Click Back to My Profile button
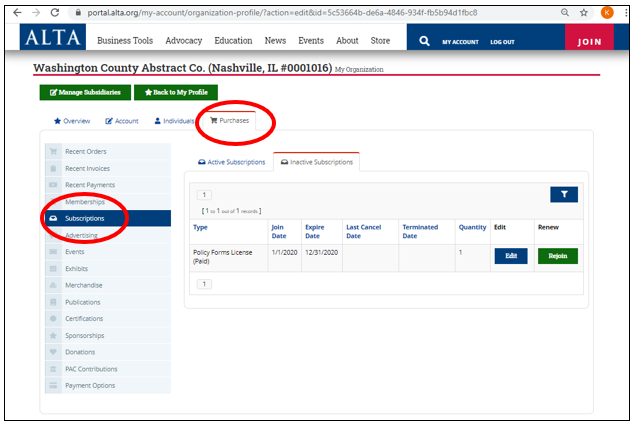The image size is (634, 427). pyautogui.click(x=176, y=92)
